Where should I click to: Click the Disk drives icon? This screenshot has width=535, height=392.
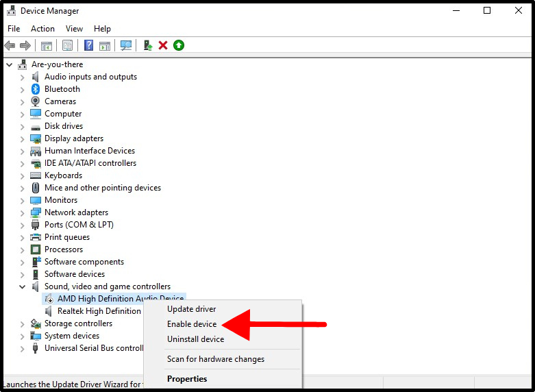(36, 127)
